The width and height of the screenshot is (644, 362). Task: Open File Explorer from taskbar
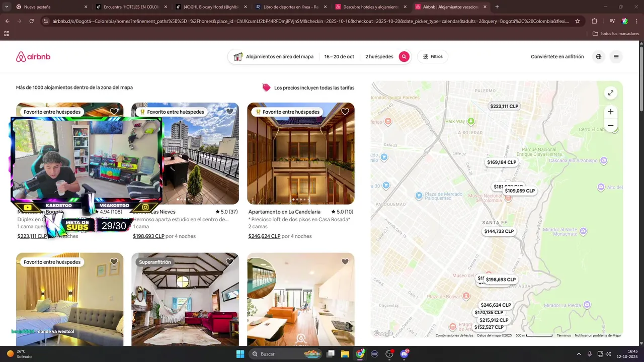click(345, 354)
